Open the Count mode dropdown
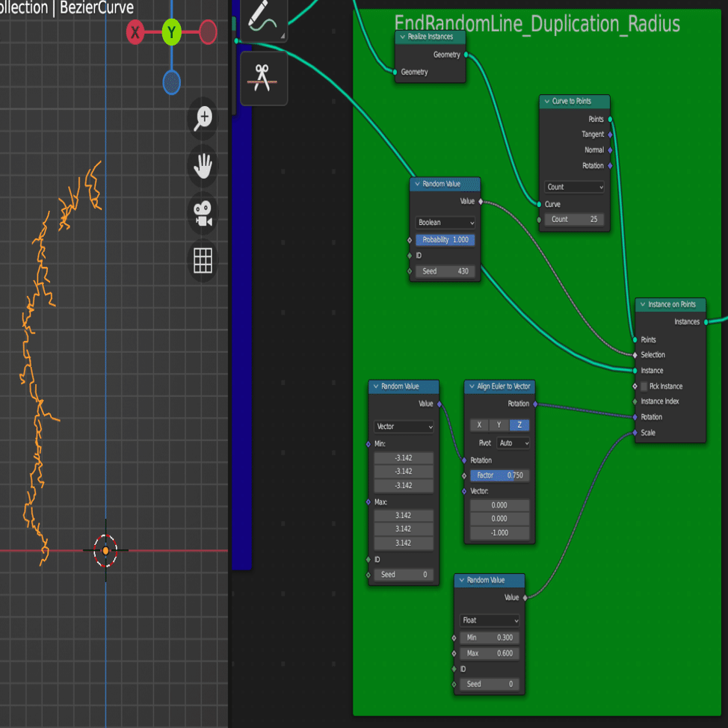Screen dimensions: 728x728 pyautogui.click(x=574, y=187)
